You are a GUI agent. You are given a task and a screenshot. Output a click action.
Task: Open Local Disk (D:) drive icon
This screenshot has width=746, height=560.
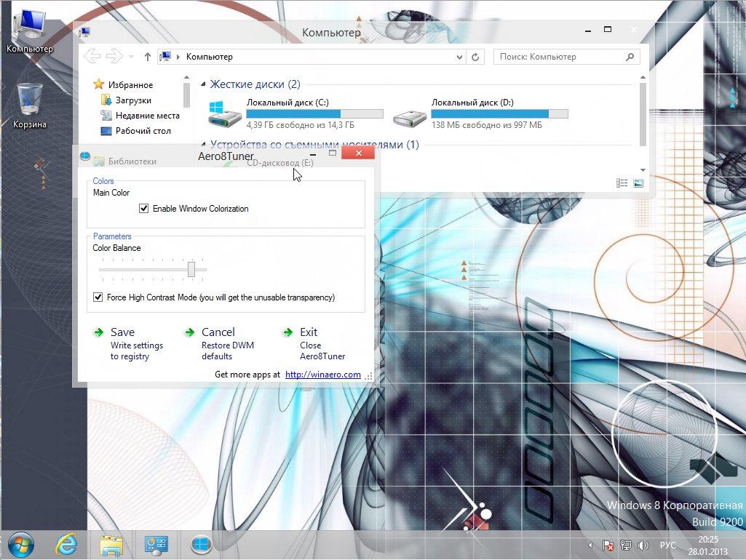click(x=410, y=114)
